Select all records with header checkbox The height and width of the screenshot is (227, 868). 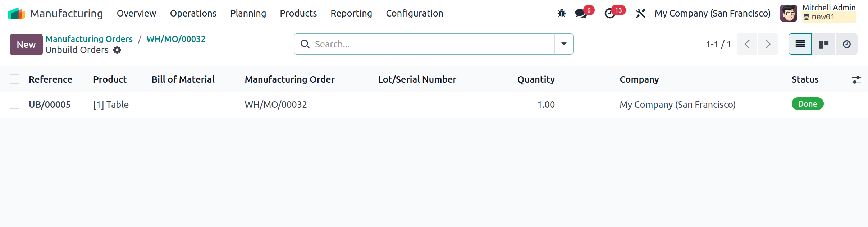click(14, 79)
